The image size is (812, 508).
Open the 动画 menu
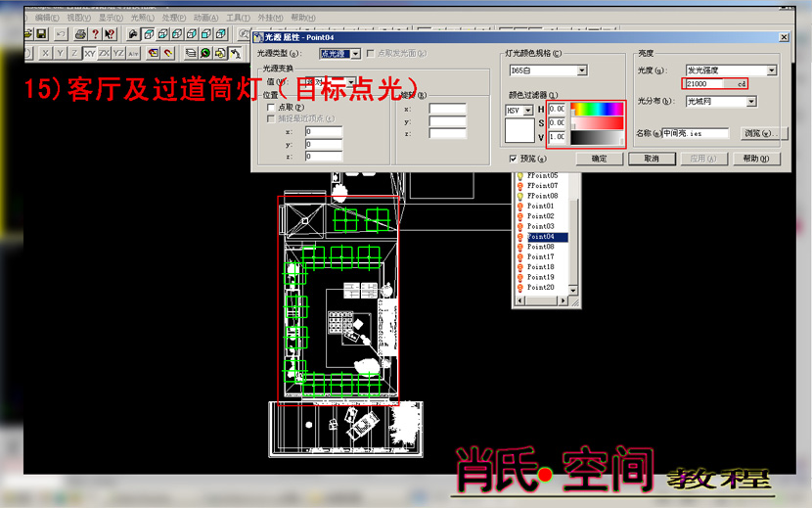click(206, 18)
